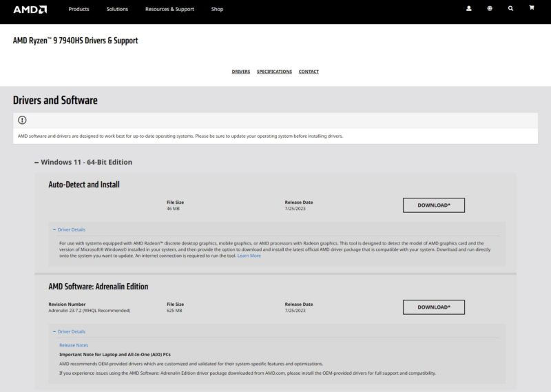Follow the Learn More link
This screenshot has width=551, height=392.
tap(249, 256)
